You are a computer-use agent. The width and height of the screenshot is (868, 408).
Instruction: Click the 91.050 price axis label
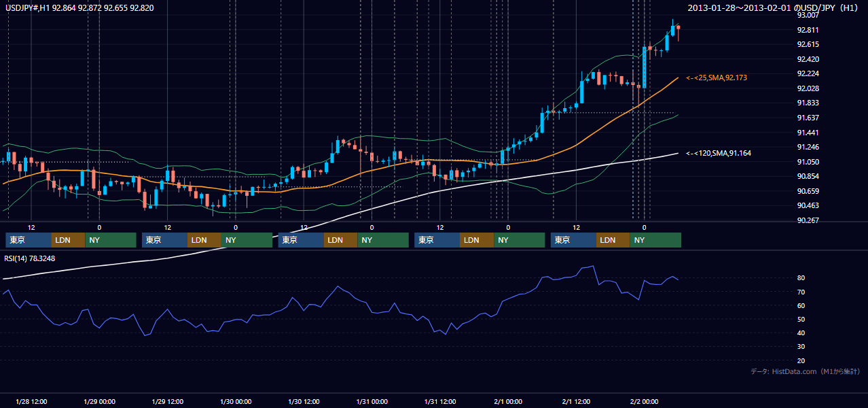pos(808,162)
